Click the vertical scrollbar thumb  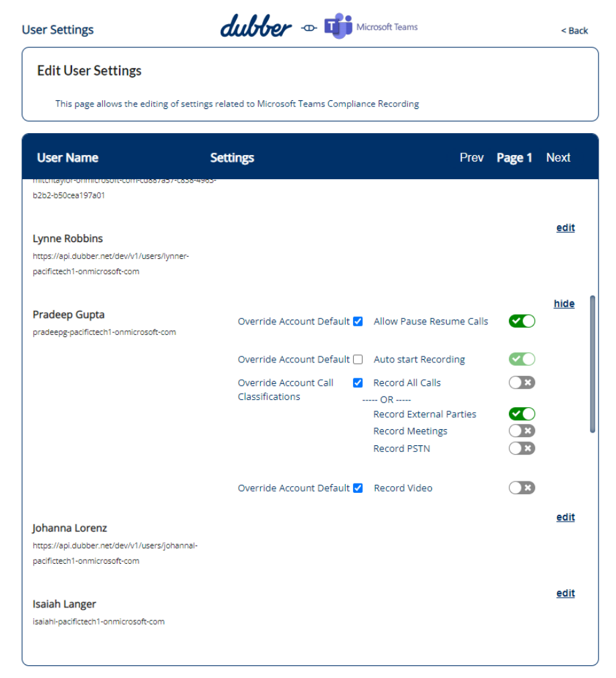coord(592,364)
